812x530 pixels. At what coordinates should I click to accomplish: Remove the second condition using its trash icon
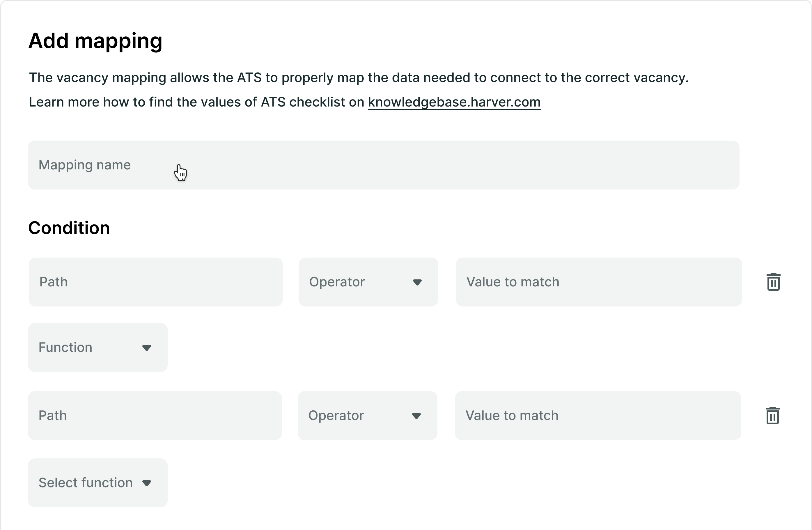(x=772, y=415)
